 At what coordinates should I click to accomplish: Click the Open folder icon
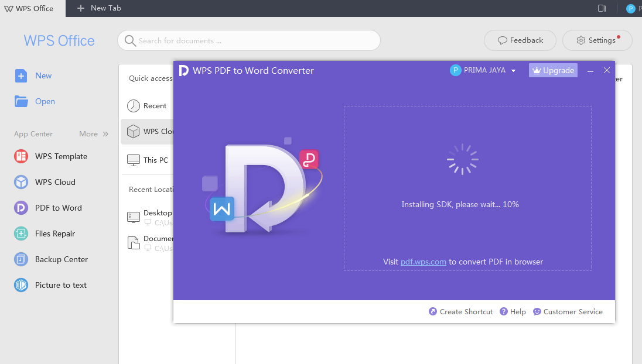click(x=21, y=101)
